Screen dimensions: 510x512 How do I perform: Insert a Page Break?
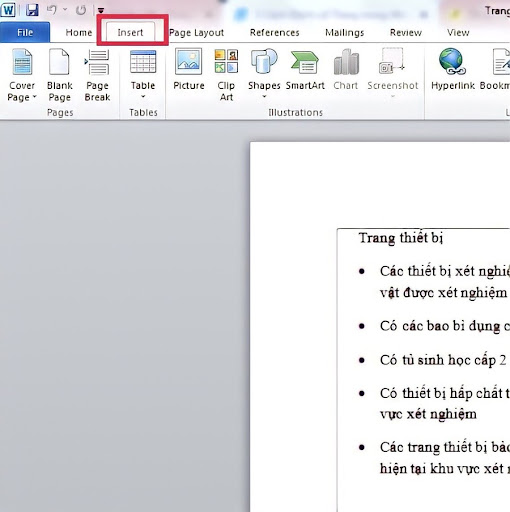(97, 75)
